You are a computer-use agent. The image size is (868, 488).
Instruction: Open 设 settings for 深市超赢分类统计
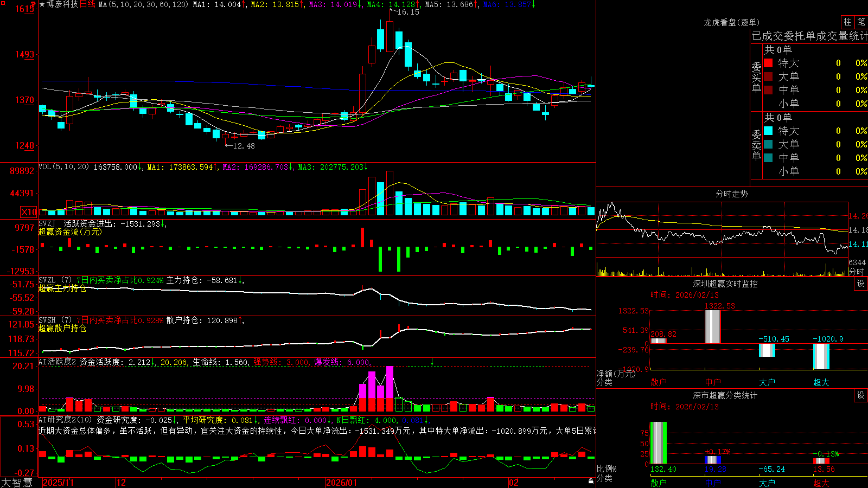click(860, 395)
